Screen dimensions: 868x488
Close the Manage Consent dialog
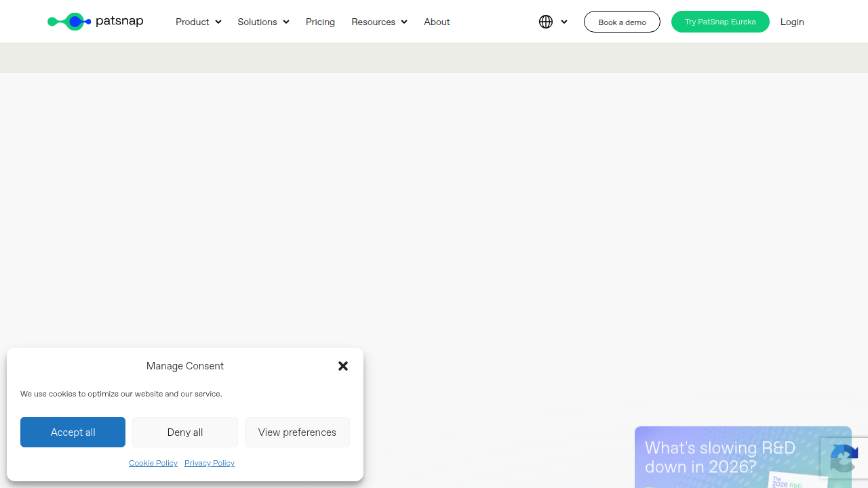click(343, 366)
